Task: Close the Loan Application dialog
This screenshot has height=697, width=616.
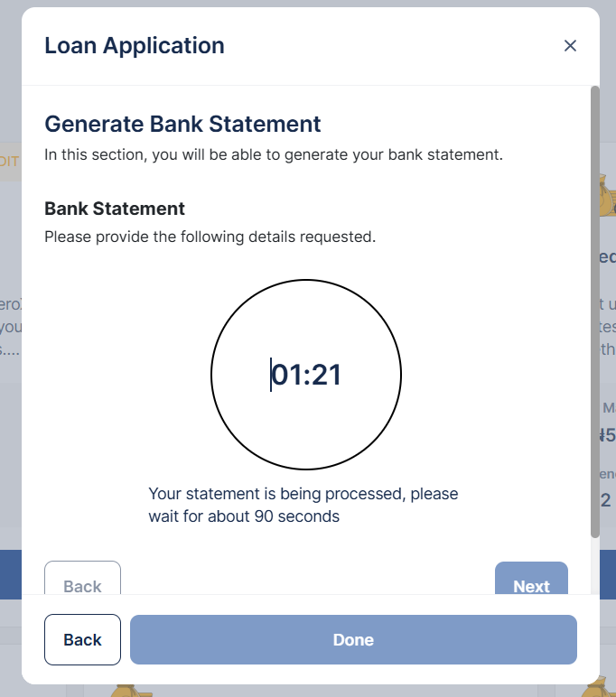Action: [570, 46]
